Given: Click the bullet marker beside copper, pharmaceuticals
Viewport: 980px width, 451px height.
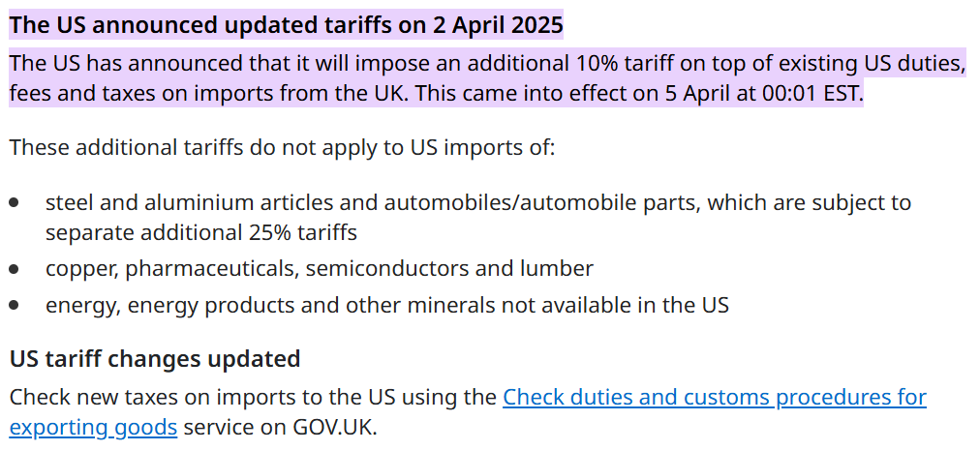Looking at the screenshot, I should coord(15,268).
